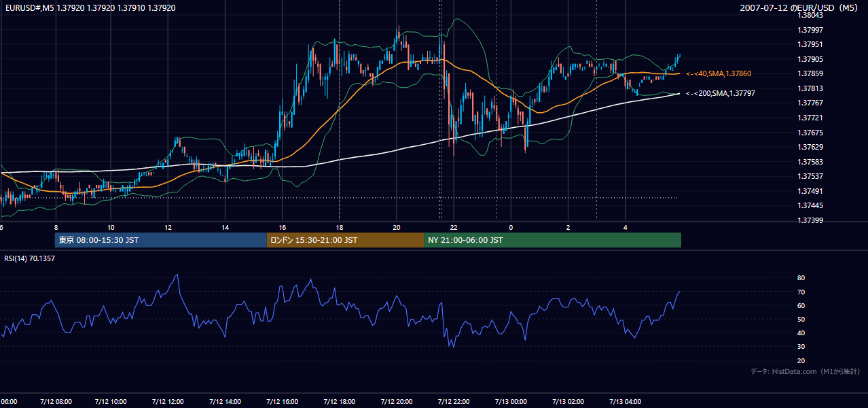The height and width of the screenshot is (408, 868).
Task: Click the 7/12 08:00 time label
Action: click(x=56, y=402)
